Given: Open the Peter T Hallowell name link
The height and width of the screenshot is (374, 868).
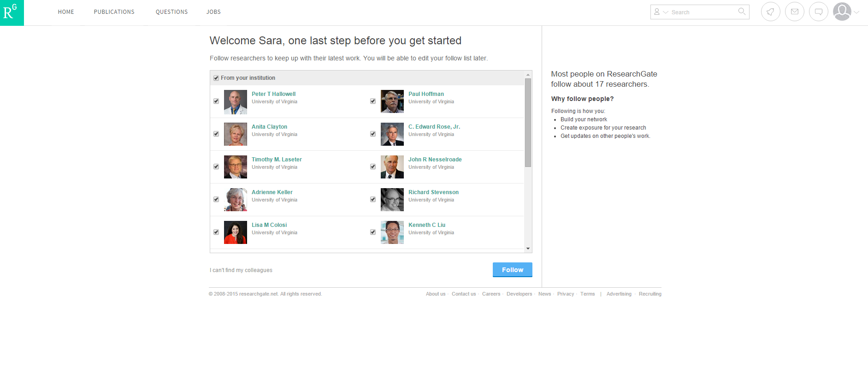Looking at the screenshot, I should [x=274, y=94].
